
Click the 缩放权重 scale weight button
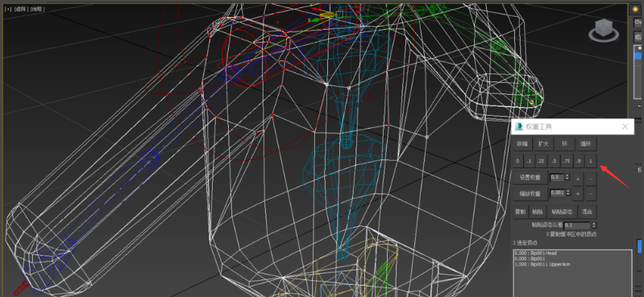point(530,194)
